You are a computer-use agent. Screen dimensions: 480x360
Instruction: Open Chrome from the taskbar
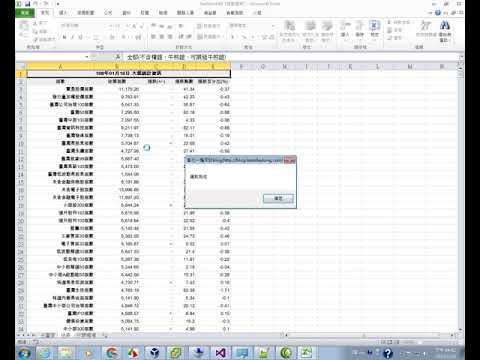point(111,353)
